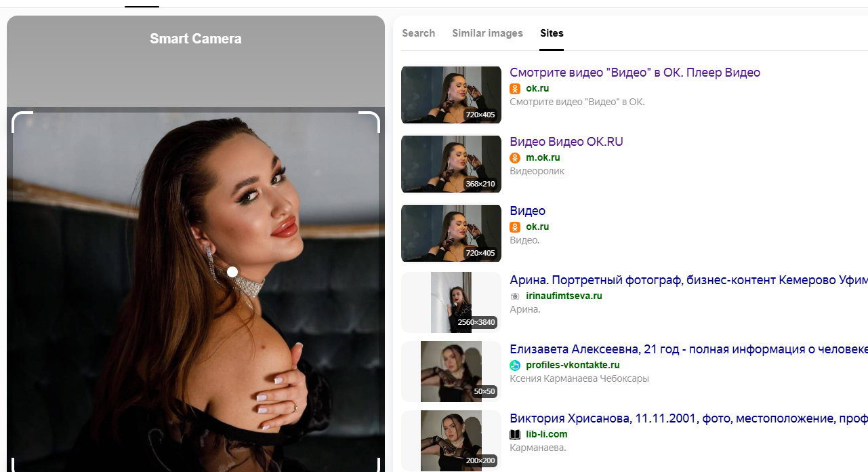868x472 pixels.
Task: Click the 'Smart Camera' heading
Action: tap(196, 39)
